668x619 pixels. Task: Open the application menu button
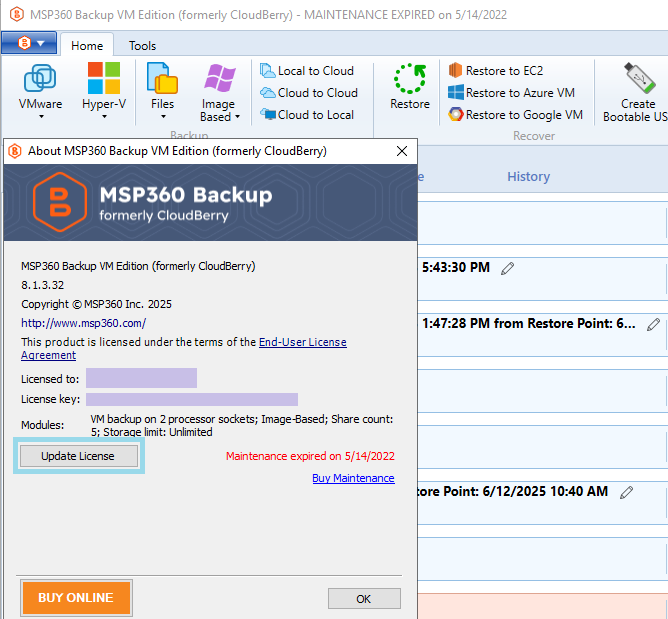[29, 43]
